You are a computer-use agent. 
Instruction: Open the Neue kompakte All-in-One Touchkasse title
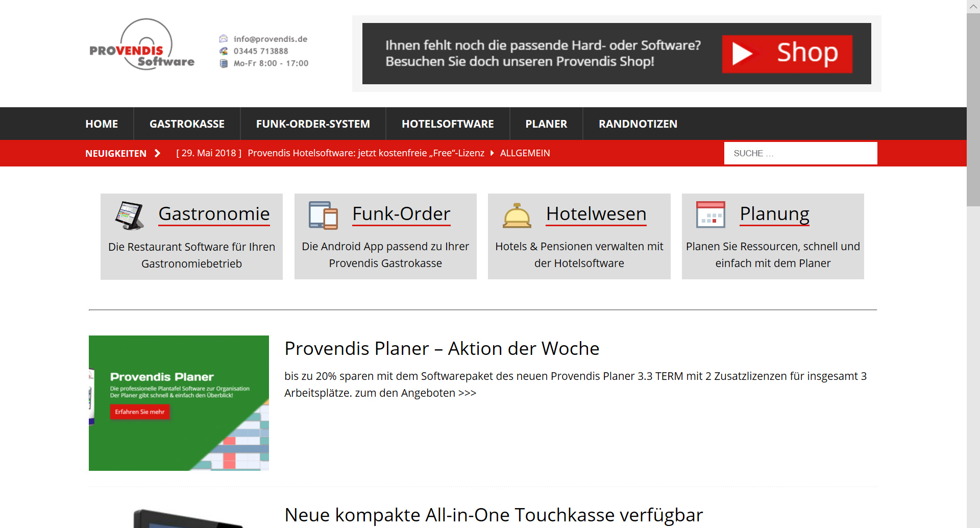(494, 515)
